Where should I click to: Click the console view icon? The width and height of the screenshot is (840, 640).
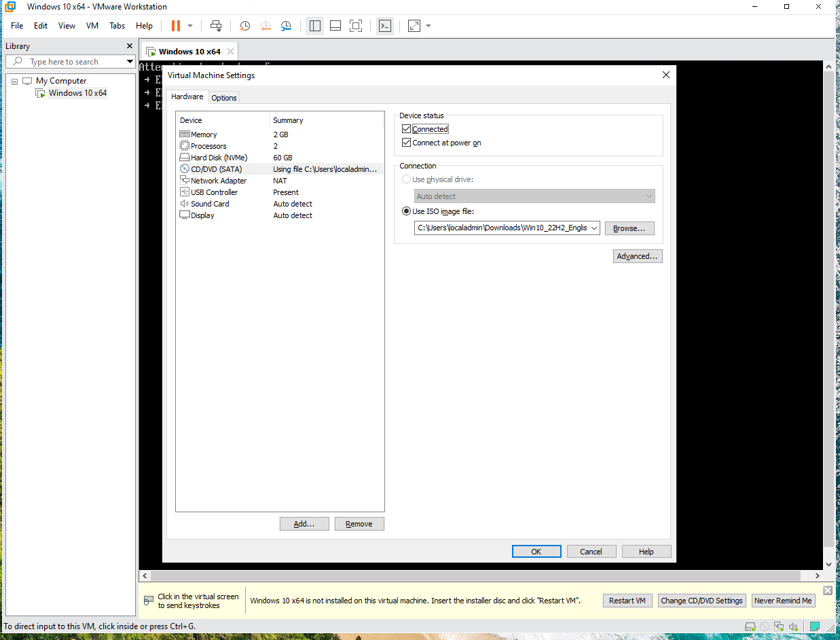385,26
